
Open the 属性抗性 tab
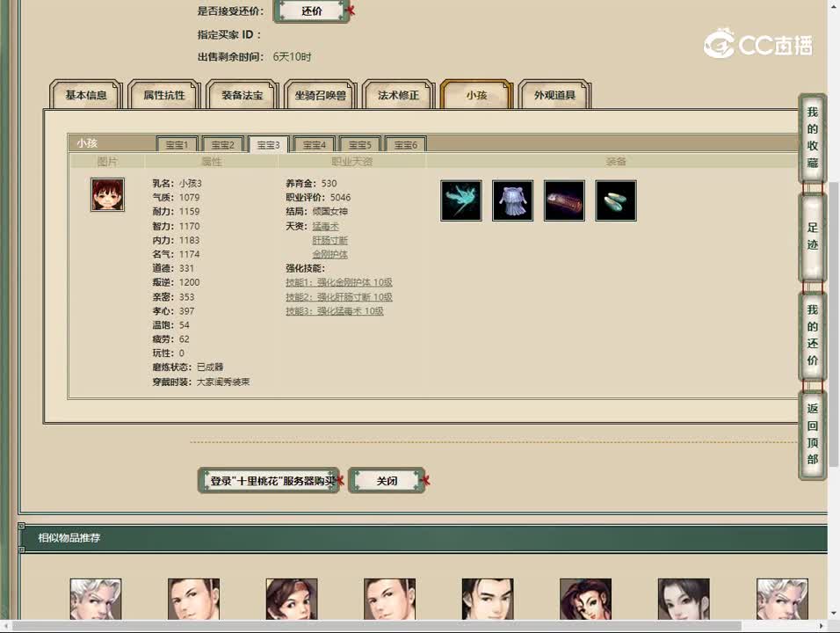[x=164, y=95]
